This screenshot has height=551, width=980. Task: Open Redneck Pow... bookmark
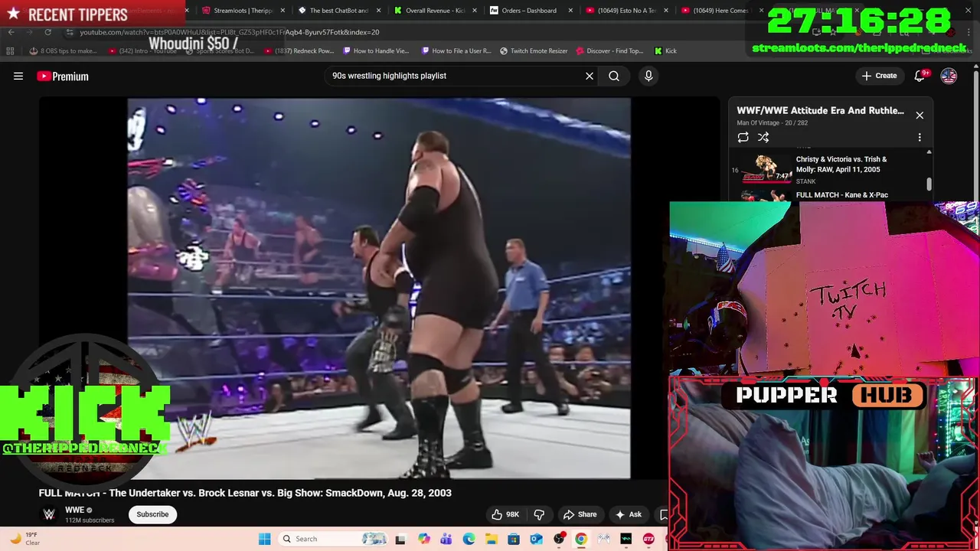tap(299, 51)
